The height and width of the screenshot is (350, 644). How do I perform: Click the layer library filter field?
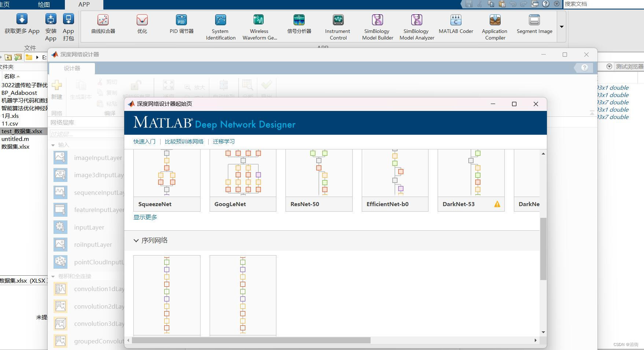tap(87, 134)
